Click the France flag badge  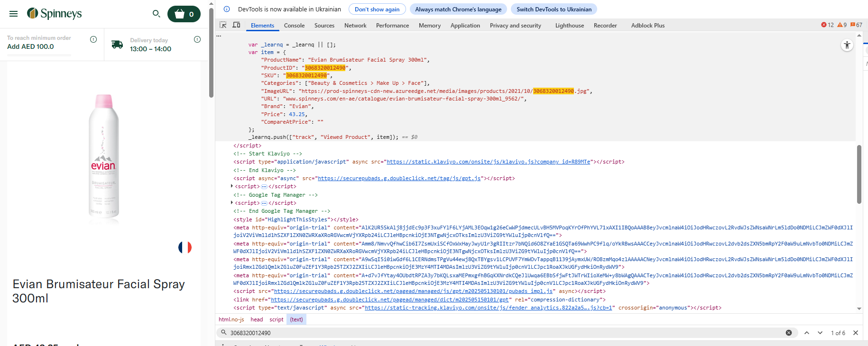185,247
